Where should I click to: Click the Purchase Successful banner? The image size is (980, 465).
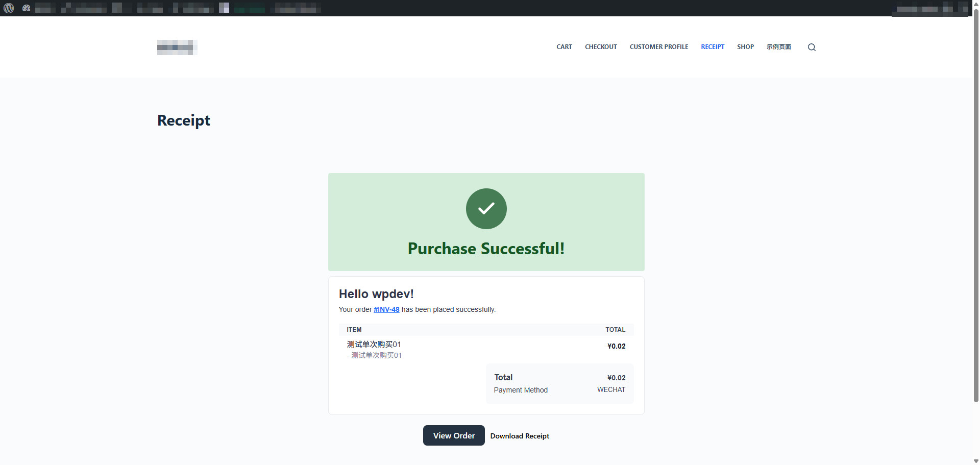(x=486, y=249)
